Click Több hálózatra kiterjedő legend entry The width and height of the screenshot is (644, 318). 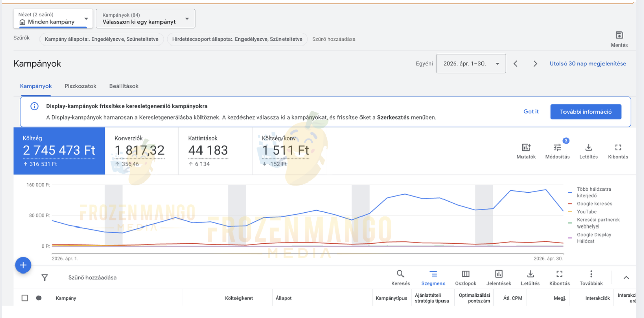click(594, 192)
